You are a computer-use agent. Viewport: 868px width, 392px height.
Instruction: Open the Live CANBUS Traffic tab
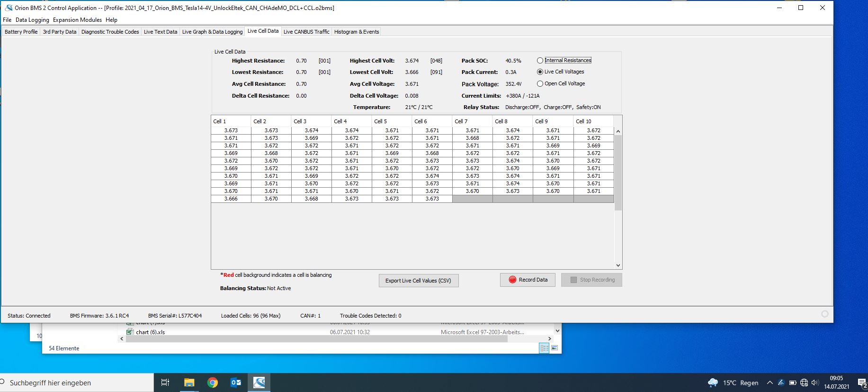point(306,32)
